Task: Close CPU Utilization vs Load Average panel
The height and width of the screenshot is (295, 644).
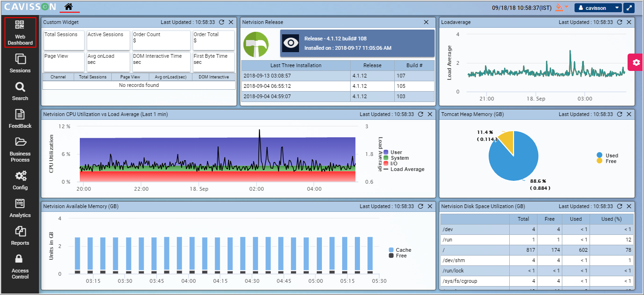Action: click(430, 114)
